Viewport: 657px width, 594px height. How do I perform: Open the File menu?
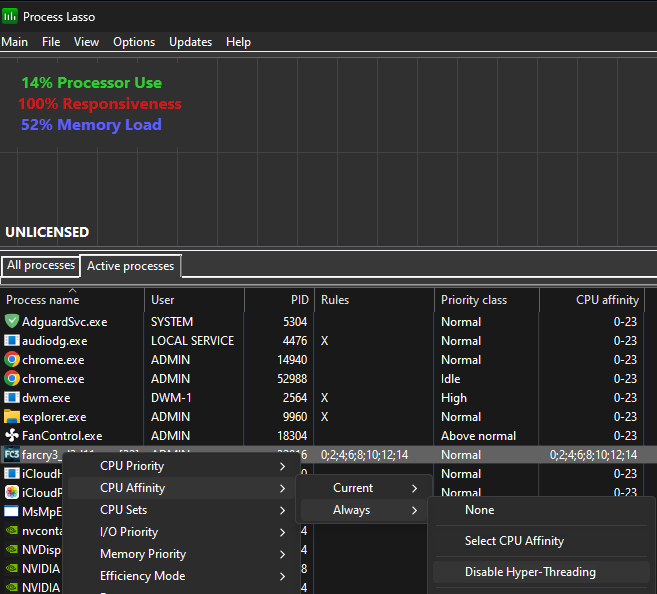coord(51,42)
